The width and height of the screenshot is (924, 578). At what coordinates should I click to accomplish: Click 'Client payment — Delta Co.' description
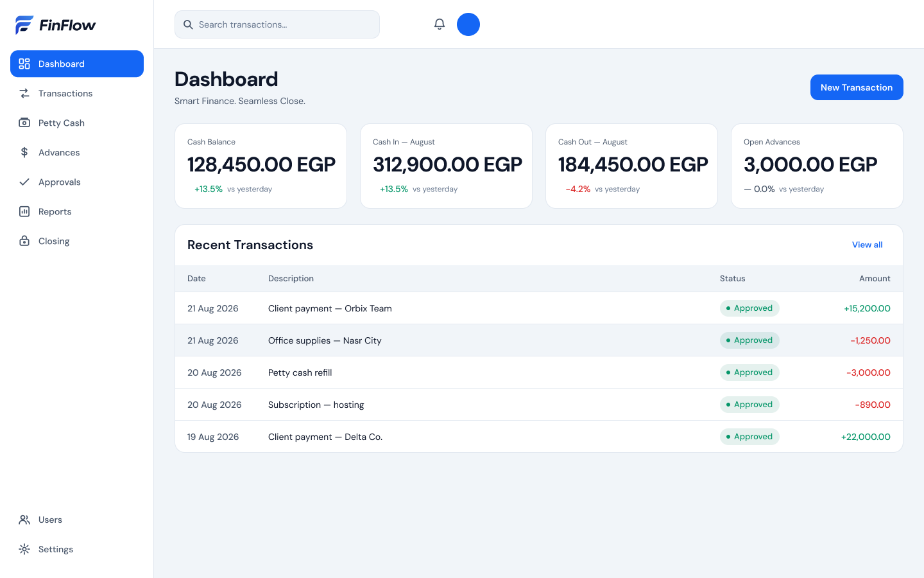point(325,437)
